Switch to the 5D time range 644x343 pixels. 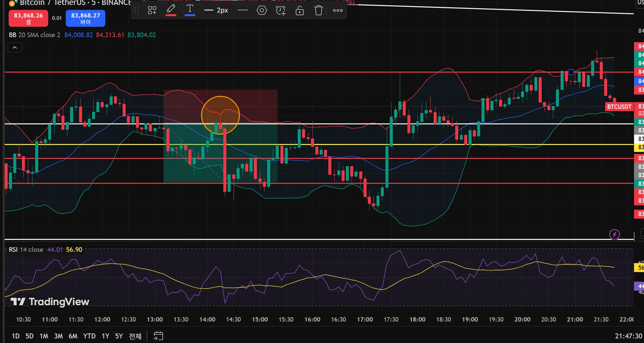pyautogui.click(x=30, y=336)
